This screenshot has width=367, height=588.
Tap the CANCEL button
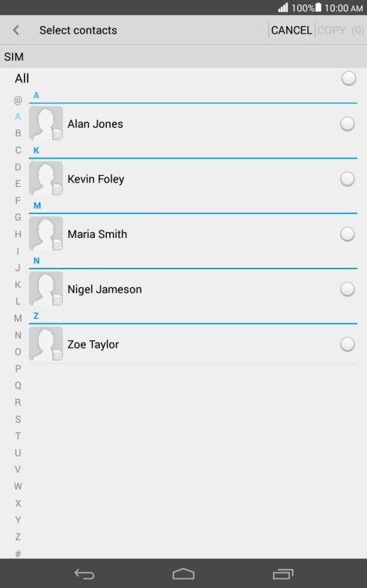pyautogui.click(x=292, y=30)
